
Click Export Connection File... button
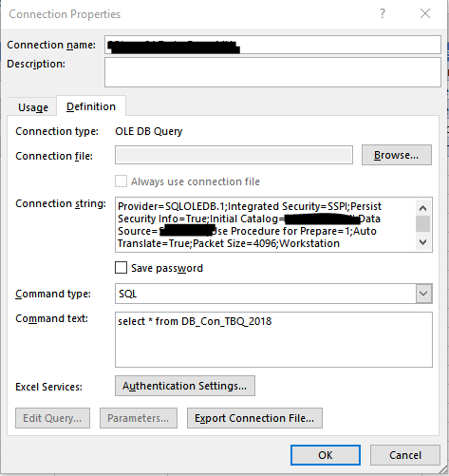pos(254,418)
